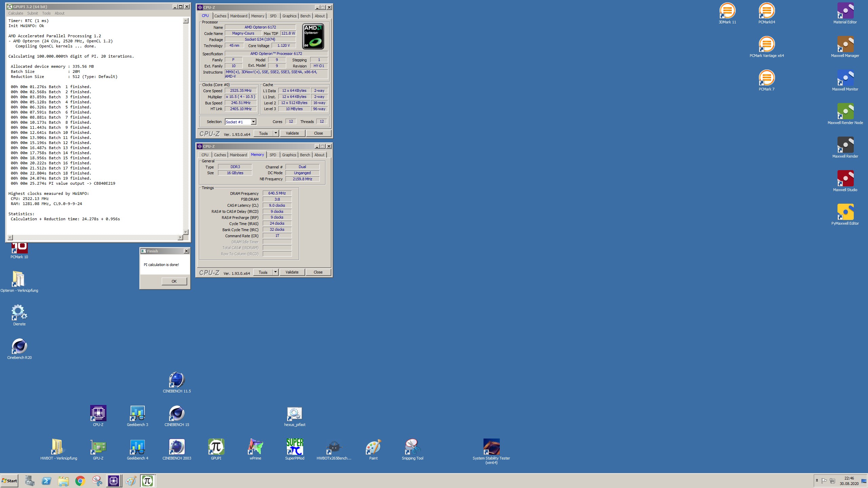
Task: Open HWBOT - Verknüpfung folder
Action: [59, 449]
